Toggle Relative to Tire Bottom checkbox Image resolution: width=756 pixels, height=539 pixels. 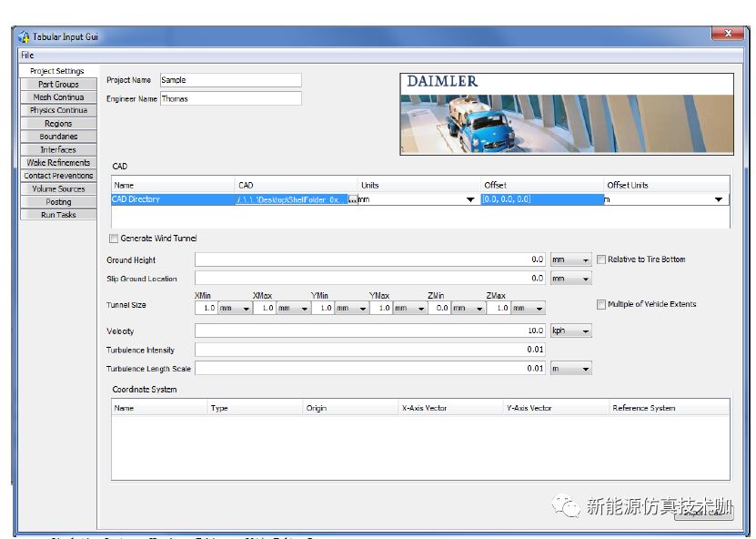pyautogui.click(x=601, y=259)
